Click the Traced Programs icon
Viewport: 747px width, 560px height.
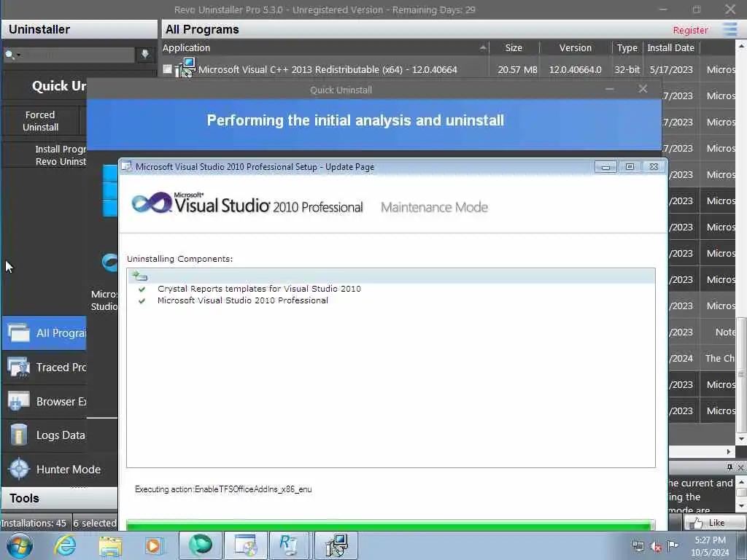pos(19,367)
